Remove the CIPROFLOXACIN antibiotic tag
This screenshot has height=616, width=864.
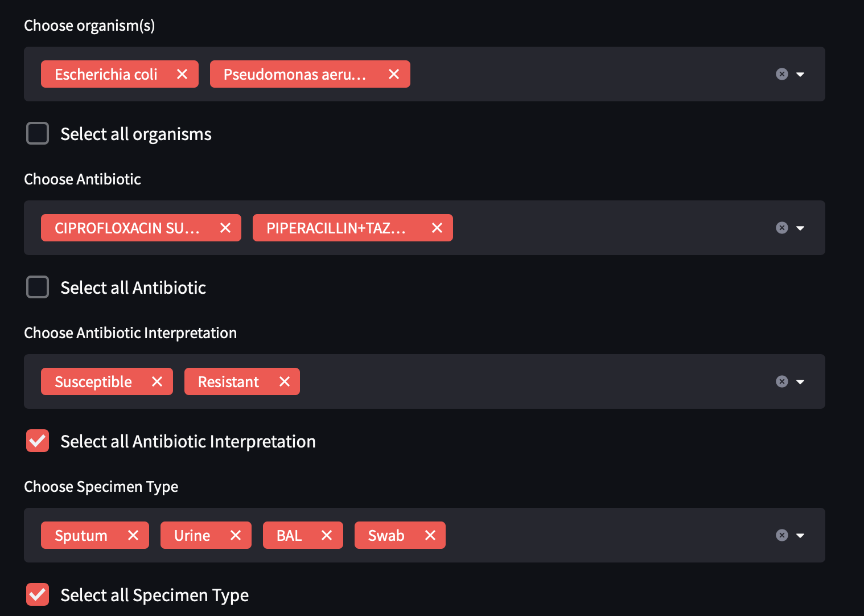[225, 228]
